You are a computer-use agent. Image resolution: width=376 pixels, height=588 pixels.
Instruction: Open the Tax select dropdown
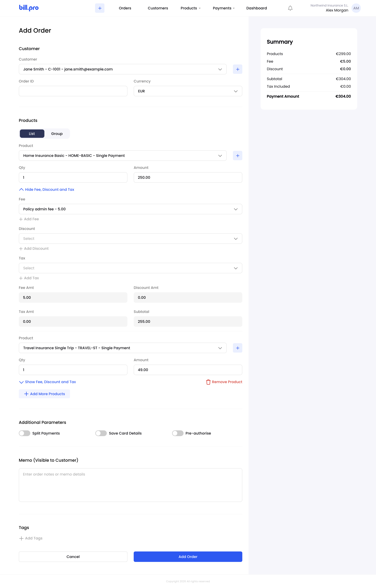pos(130,268)
